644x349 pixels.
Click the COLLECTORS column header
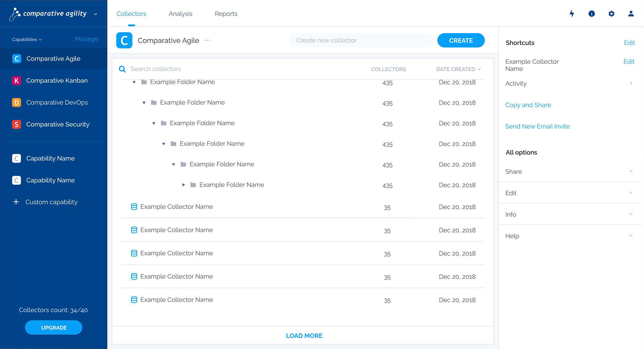click(388, 69)
